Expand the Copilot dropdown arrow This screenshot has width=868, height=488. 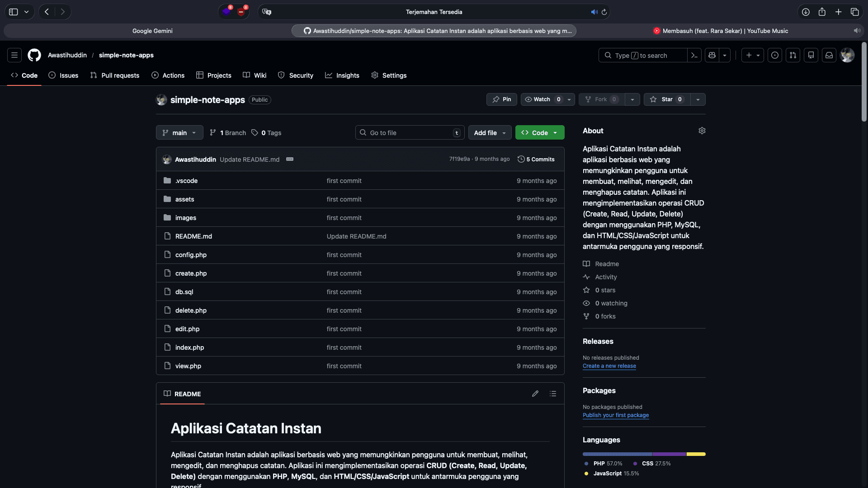725,55
